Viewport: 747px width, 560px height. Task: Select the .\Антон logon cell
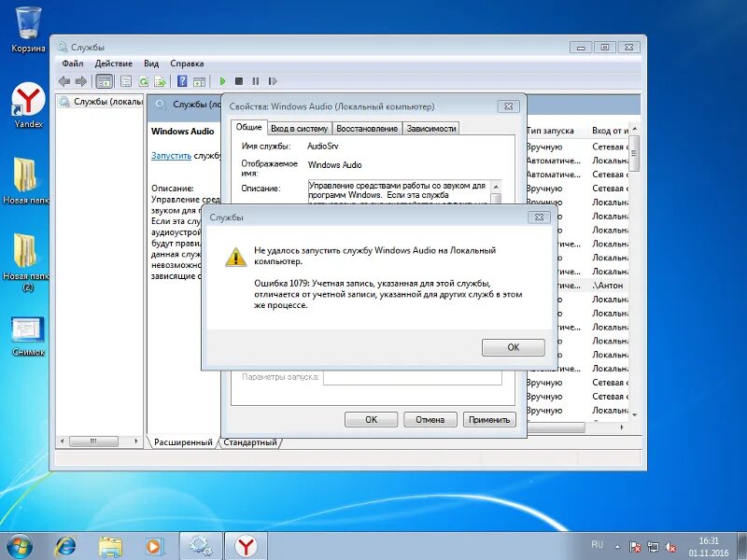coord(609,286)
